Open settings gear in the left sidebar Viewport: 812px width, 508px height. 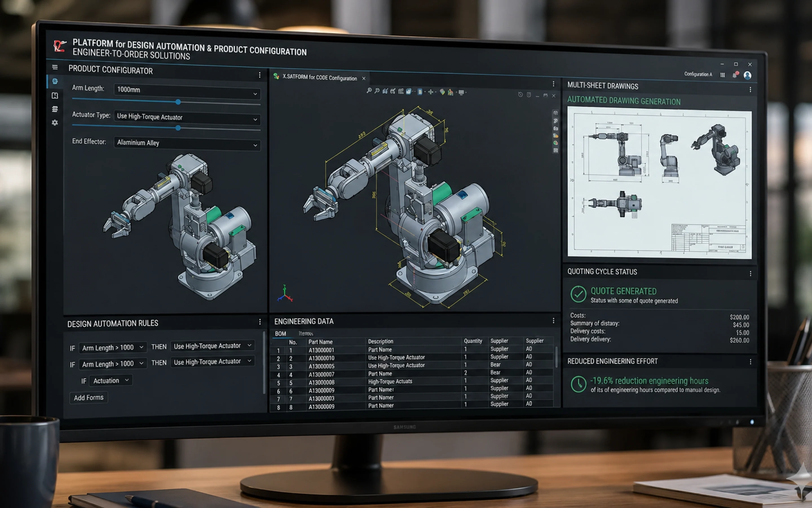tap(55, 123)
